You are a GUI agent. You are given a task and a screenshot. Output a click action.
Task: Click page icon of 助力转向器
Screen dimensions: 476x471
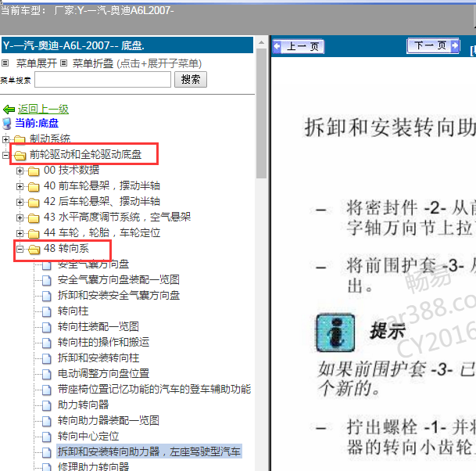(46, 405)
